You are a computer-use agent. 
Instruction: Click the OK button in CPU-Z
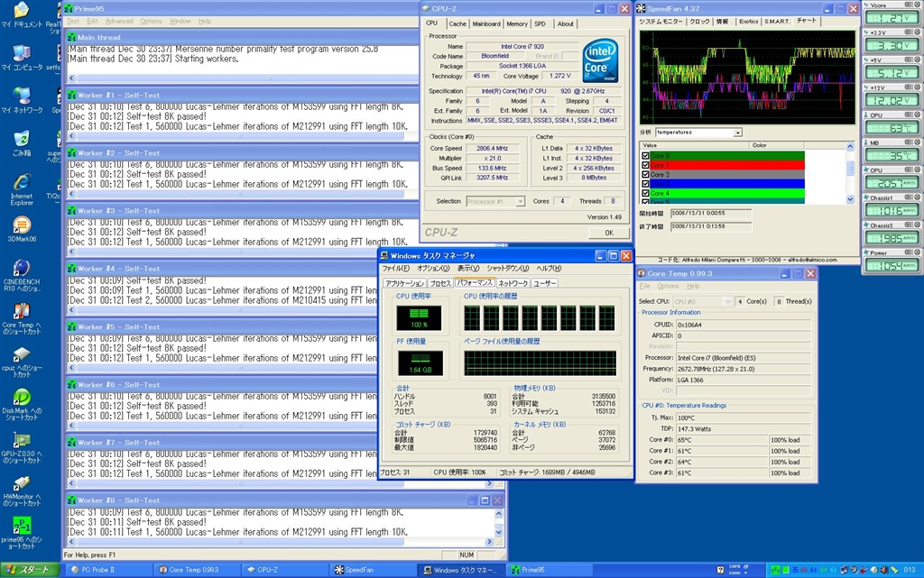coord(609,233)
